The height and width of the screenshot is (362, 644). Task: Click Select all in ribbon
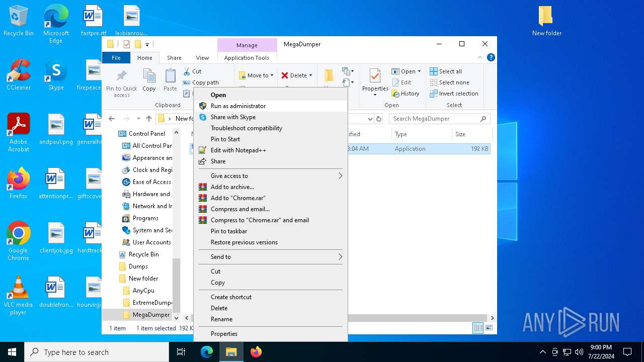click(446, 71)
